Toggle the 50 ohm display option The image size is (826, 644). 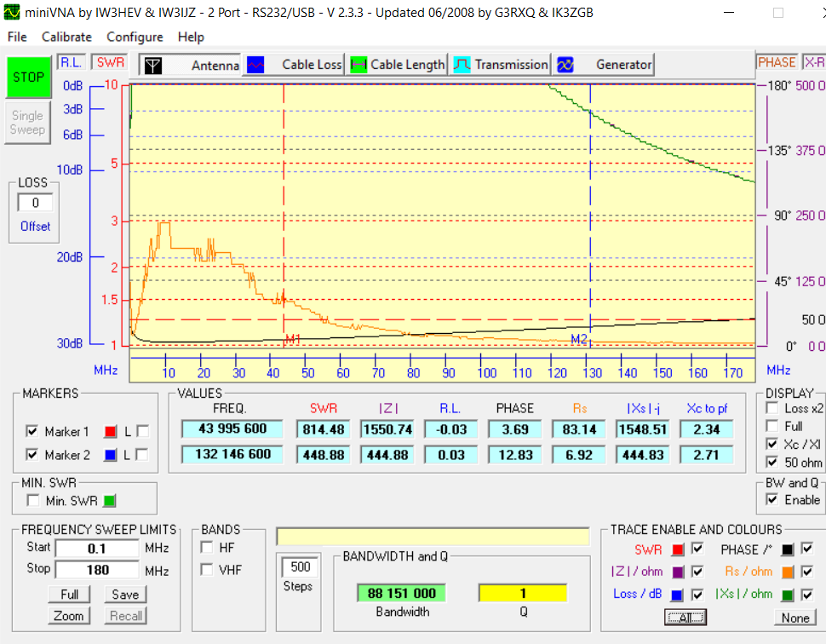(772, 462)
